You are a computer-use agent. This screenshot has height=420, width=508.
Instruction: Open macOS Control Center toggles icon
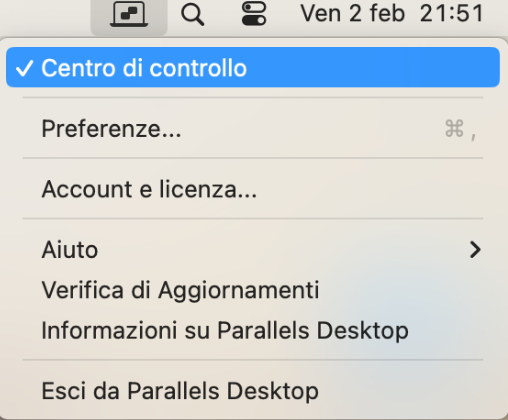254,14
